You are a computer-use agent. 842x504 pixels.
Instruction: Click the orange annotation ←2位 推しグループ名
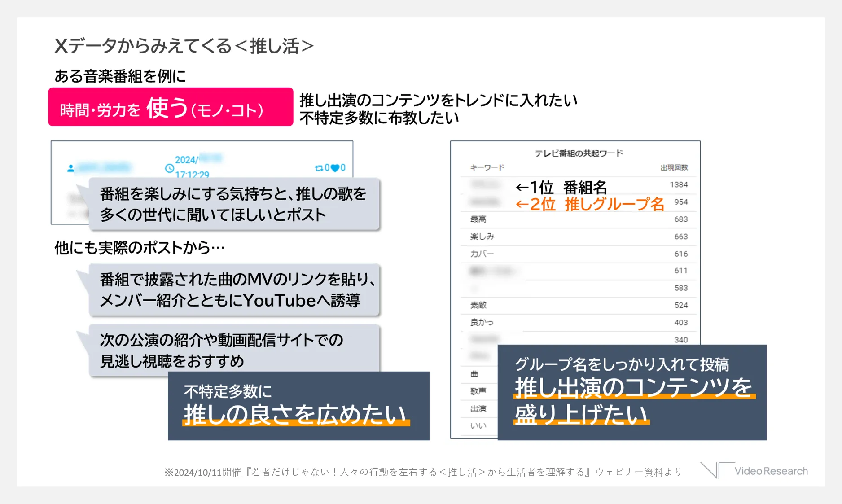tap(590, 204)
